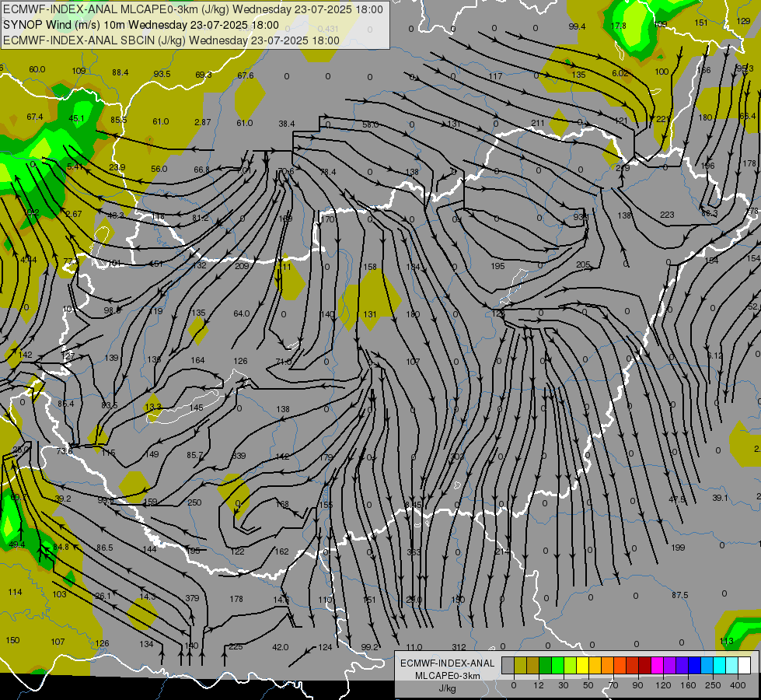Click the map value 47.5

point(676,499)
